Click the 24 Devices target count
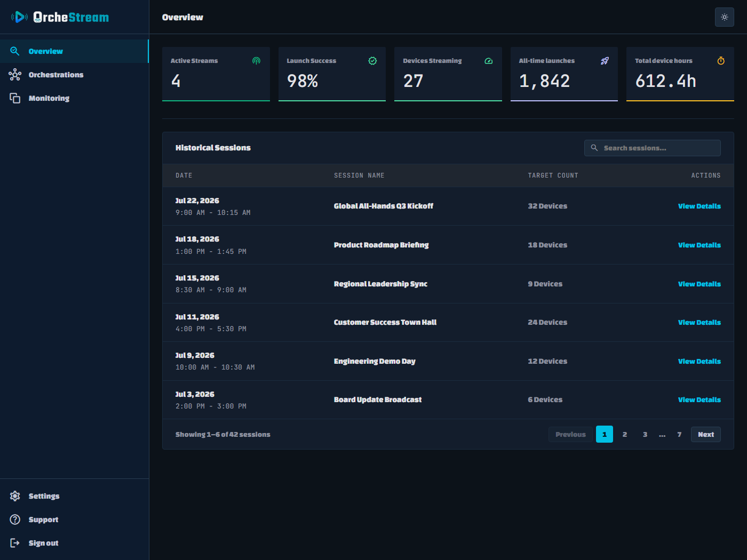 [547, 323]
